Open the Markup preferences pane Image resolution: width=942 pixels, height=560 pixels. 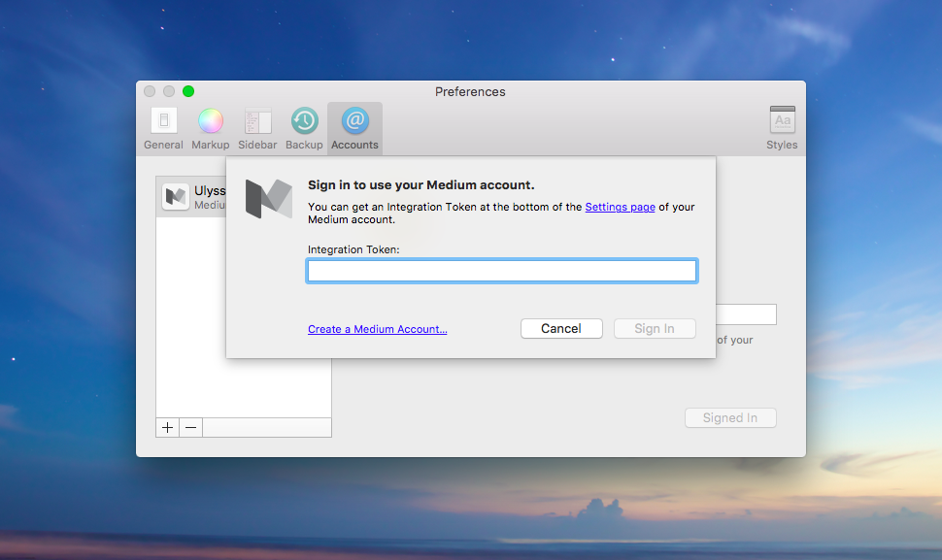pyautogui.click(x=211, y=129)
